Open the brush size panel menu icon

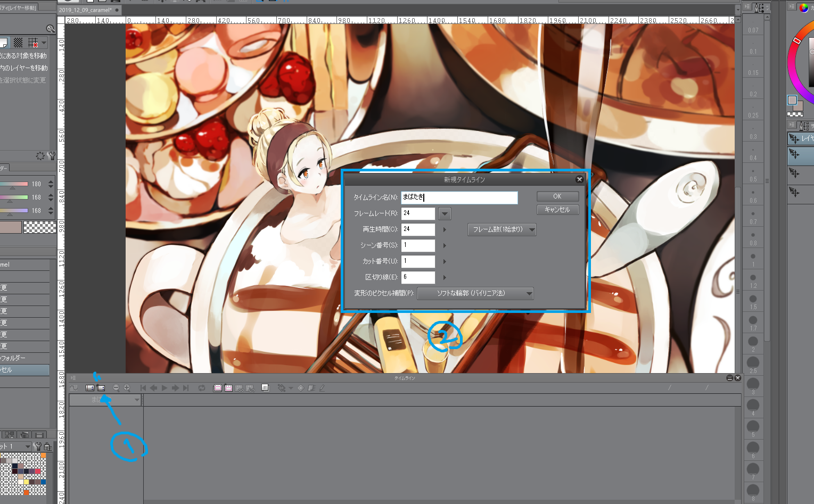pos(747,7)
